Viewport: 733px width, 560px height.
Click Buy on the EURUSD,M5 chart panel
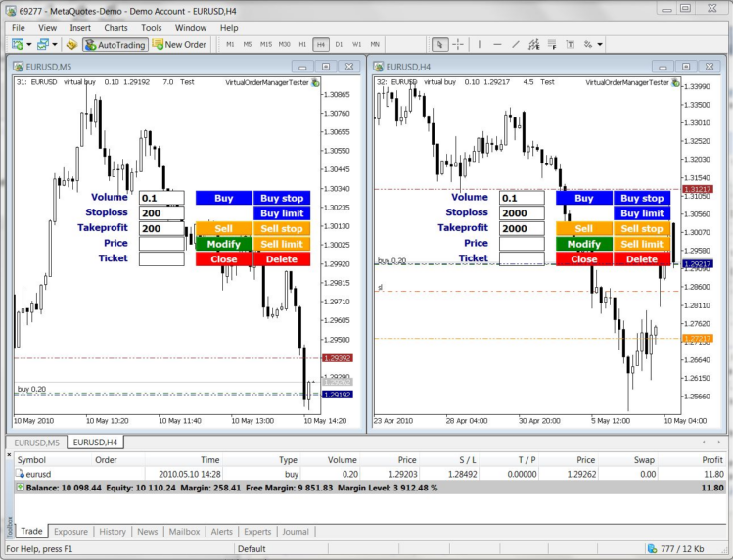(224, 198)
